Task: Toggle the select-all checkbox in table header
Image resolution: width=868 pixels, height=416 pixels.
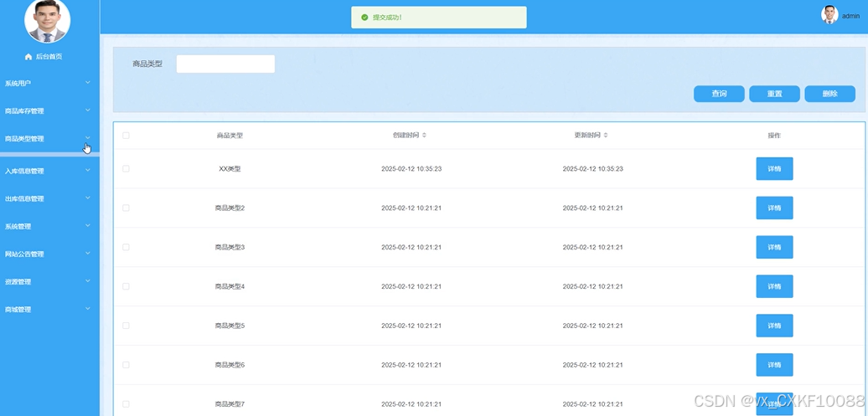Action: (x=126, y=135)
